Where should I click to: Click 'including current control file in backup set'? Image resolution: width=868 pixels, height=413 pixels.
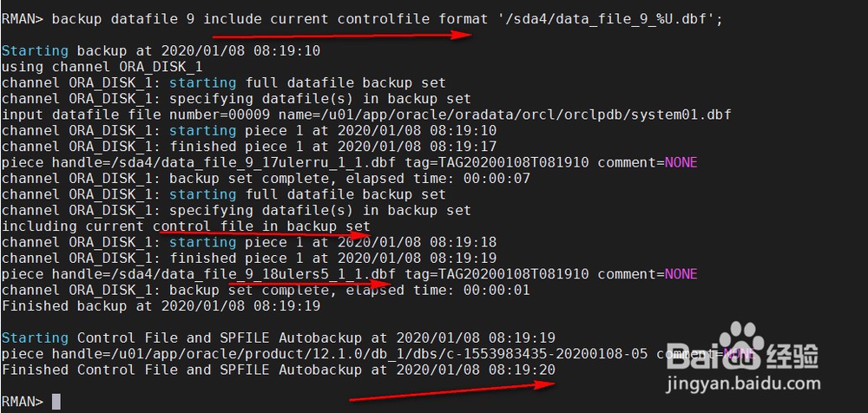[186, 226]
